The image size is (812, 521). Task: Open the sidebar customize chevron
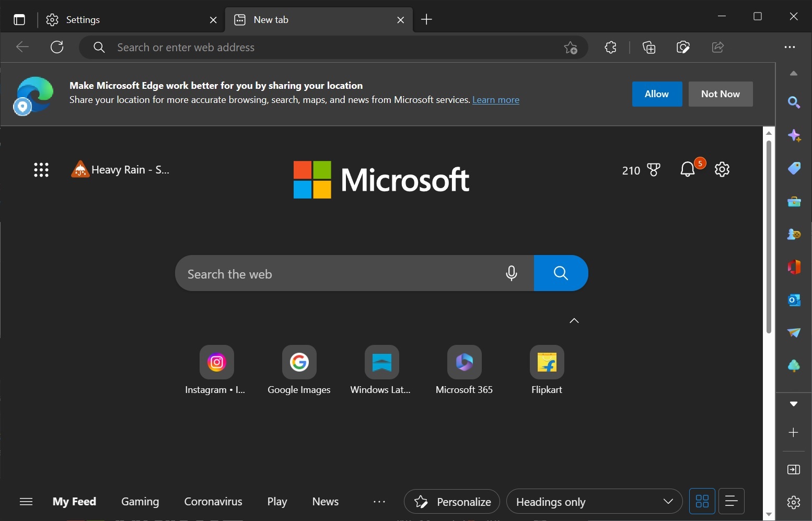pyautogui.click(x=794, y=403)
